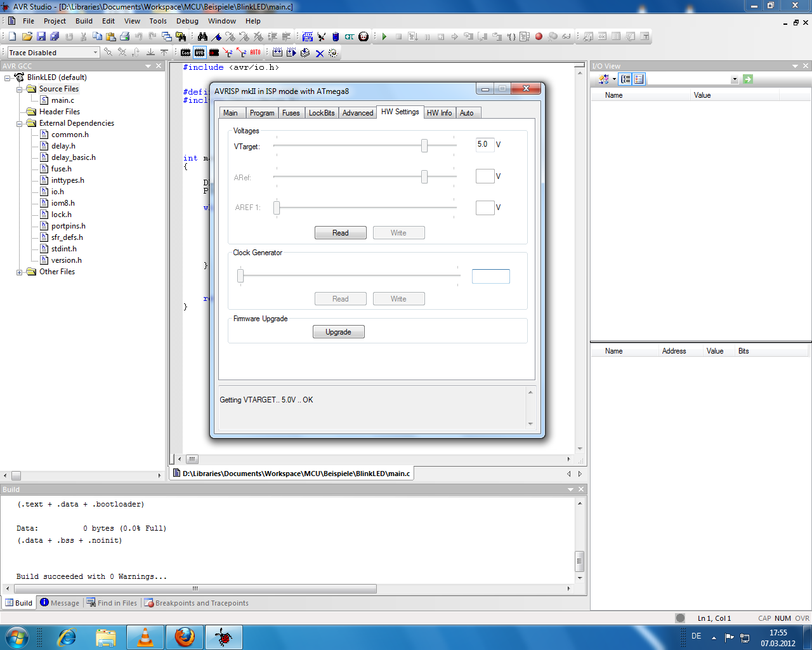Click the green go arrow in I/O View
This screenshot has height=650, width=812.
pyautogui.click(x=748, y=79)
